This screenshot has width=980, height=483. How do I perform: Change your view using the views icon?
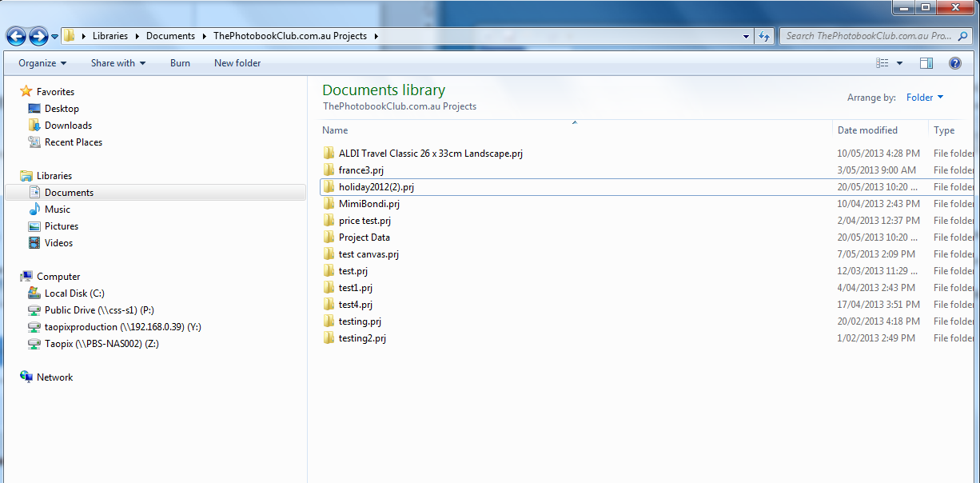pos(882,63)
